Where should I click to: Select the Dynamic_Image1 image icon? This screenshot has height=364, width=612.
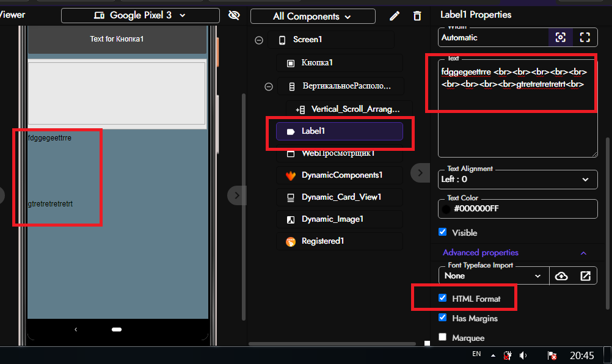pyautogui.click(x=291, y=220)
